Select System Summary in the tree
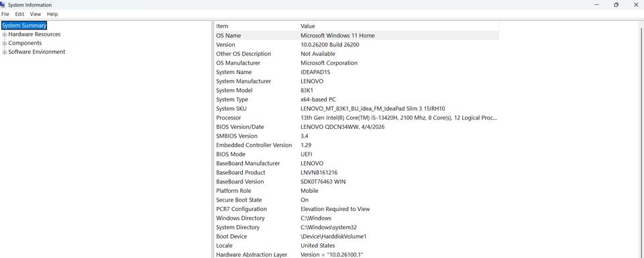The height and width of the screenshot is (258, 644). pos(24,26)
